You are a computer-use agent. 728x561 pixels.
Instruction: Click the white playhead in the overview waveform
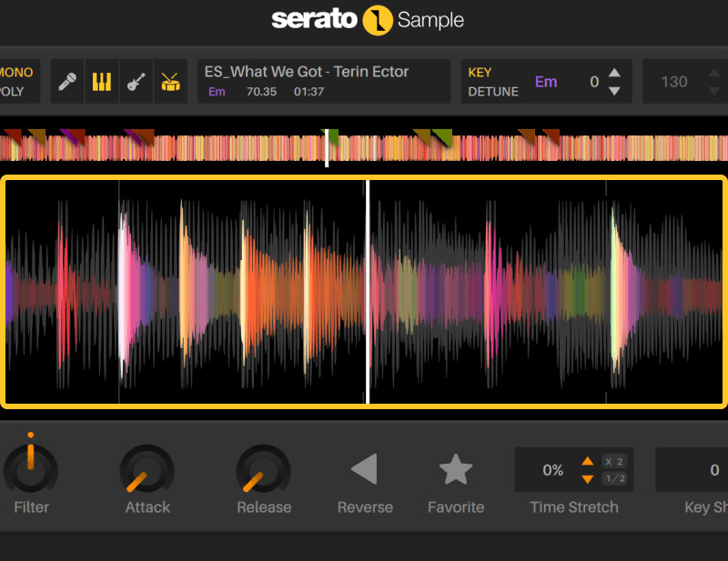pos(328,148)
